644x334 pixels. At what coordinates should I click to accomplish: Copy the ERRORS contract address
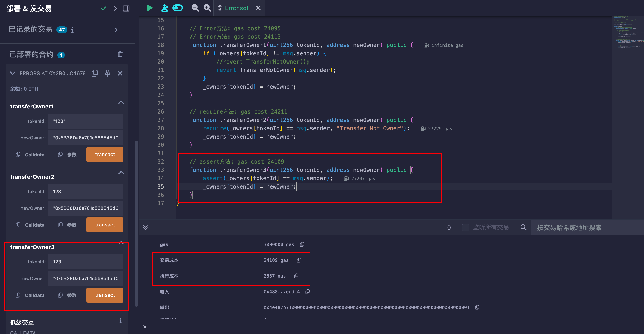(95, 73)
